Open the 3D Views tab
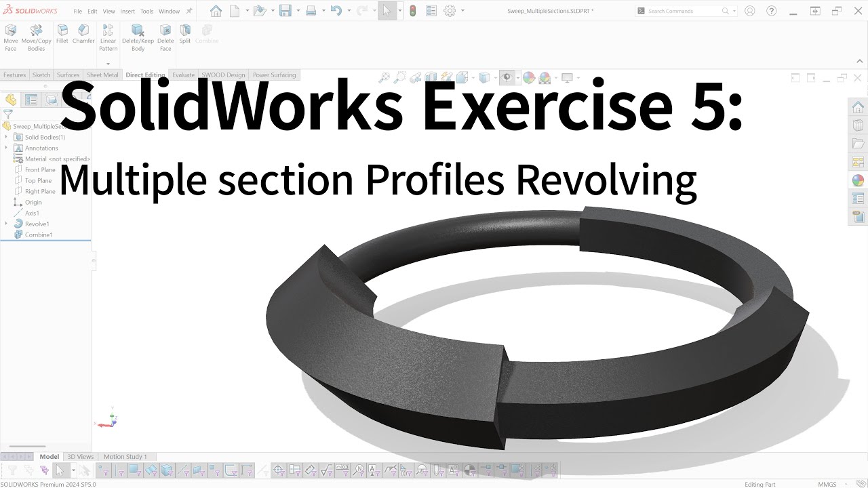This screenshot has width=868, height=488. coord(81,457)
